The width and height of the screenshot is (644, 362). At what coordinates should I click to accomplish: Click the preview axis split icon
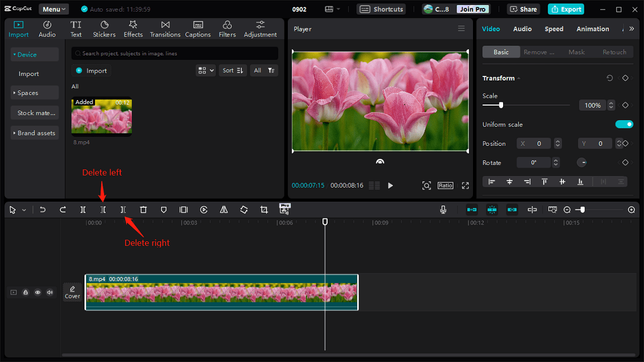[x=532, y=209]
